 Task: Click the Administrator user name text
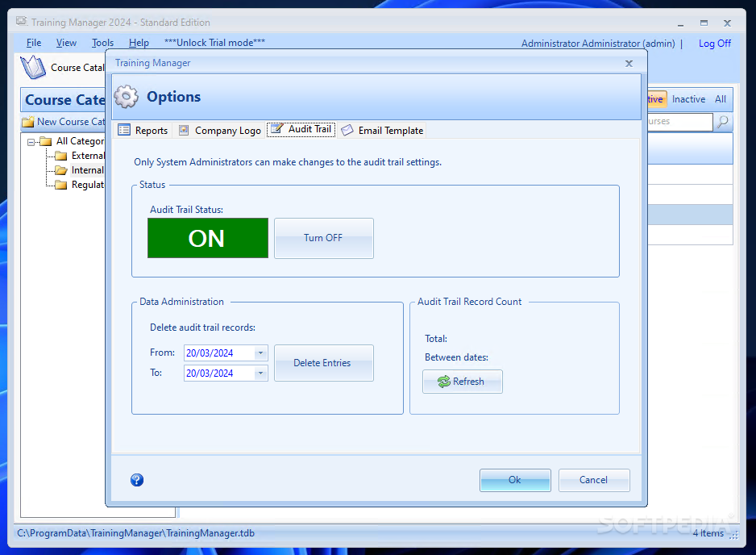pyautogui.click(x=598, y=44)
